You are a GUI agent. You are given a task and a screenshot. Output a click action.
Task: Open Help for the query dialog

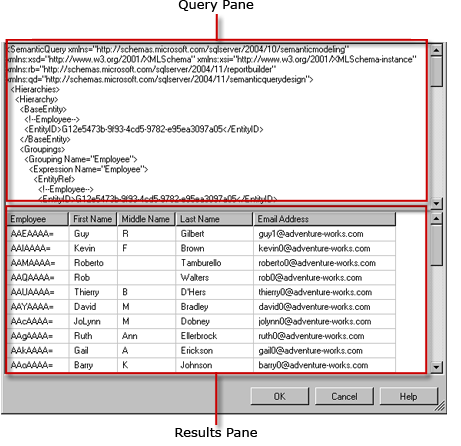pyautogui.click(x=408, y=396)
